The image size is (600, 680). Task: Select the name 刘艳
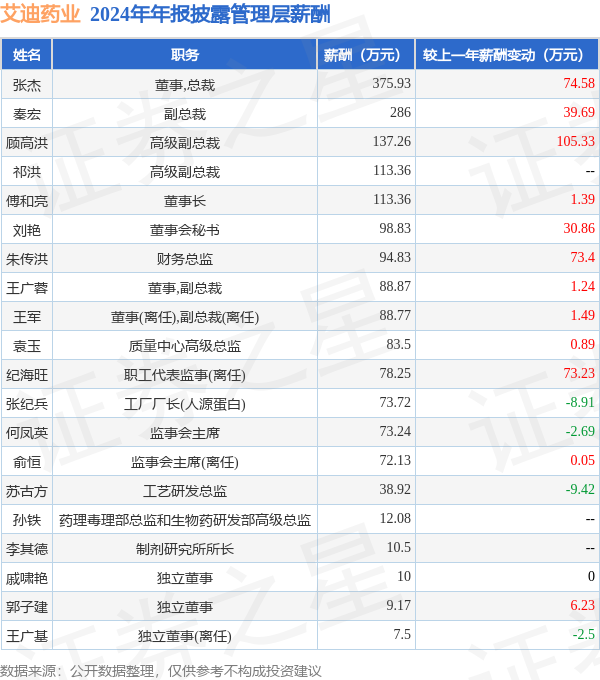coord(27,230)
